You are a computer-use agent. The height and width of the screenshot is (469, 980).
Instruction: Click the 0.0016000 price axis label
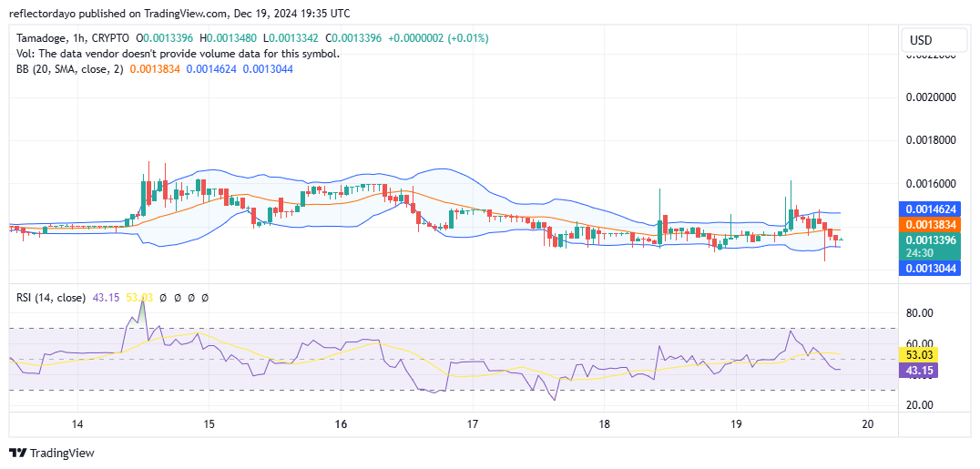tap(931, 184)
